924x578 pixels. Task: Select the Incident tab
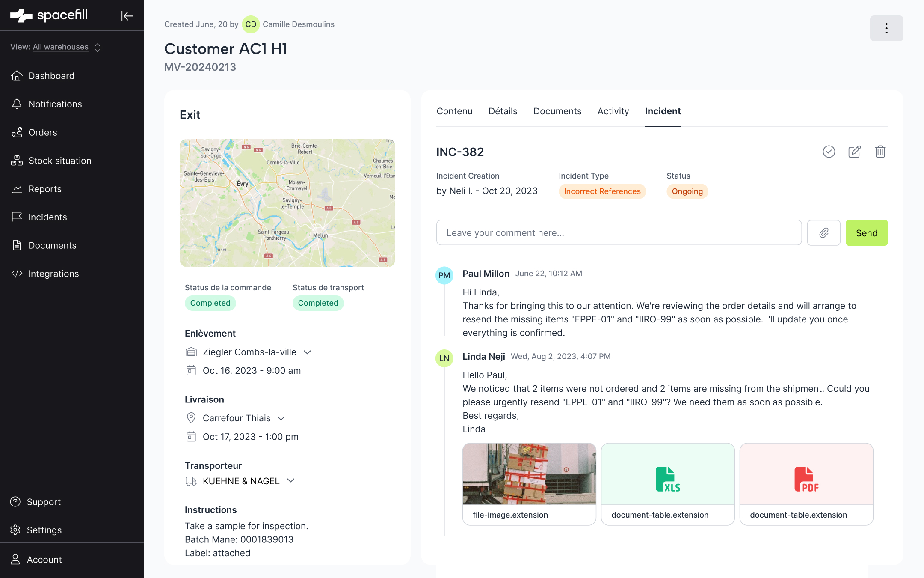tap(663, 111)
